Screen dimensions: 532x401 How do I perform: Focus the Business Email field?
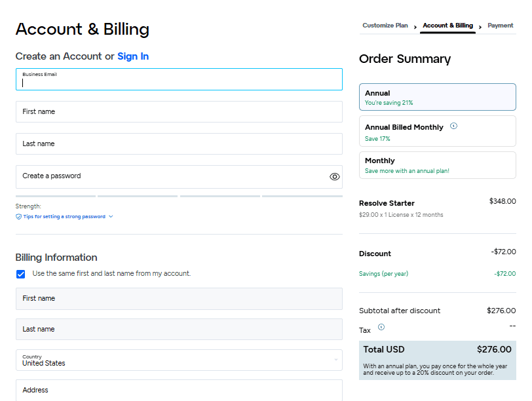[x=179, y=80]
